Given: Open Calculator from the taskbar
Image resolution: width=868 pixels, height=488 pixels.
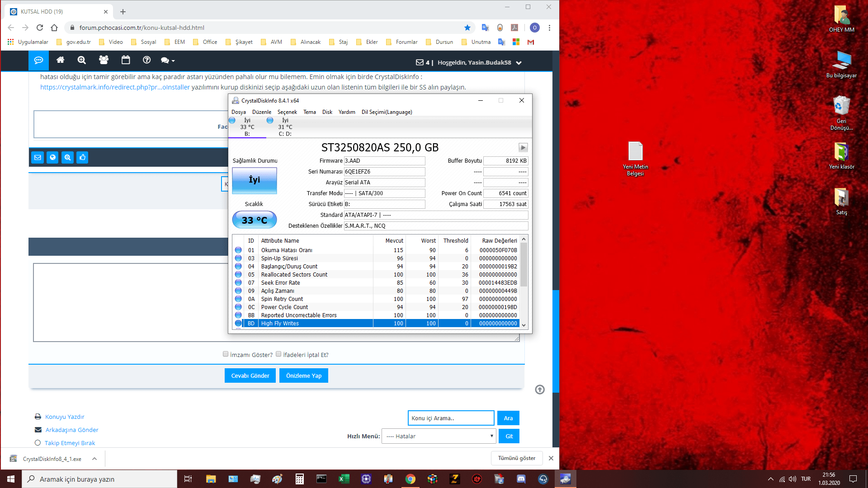Looking at the screenshot, I should tap(299, 479).
